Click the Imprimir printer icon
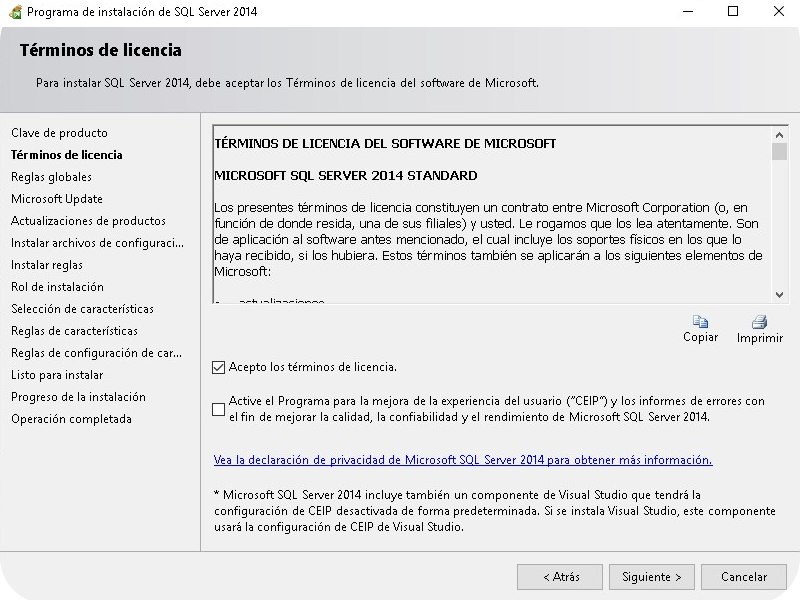The image size is (800, 600). point(759,322)
